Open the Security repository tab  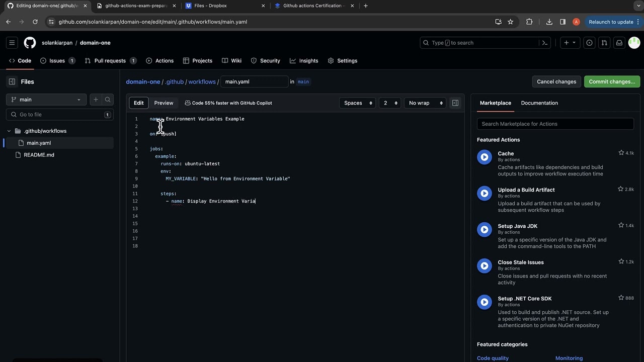coord(265,61)
